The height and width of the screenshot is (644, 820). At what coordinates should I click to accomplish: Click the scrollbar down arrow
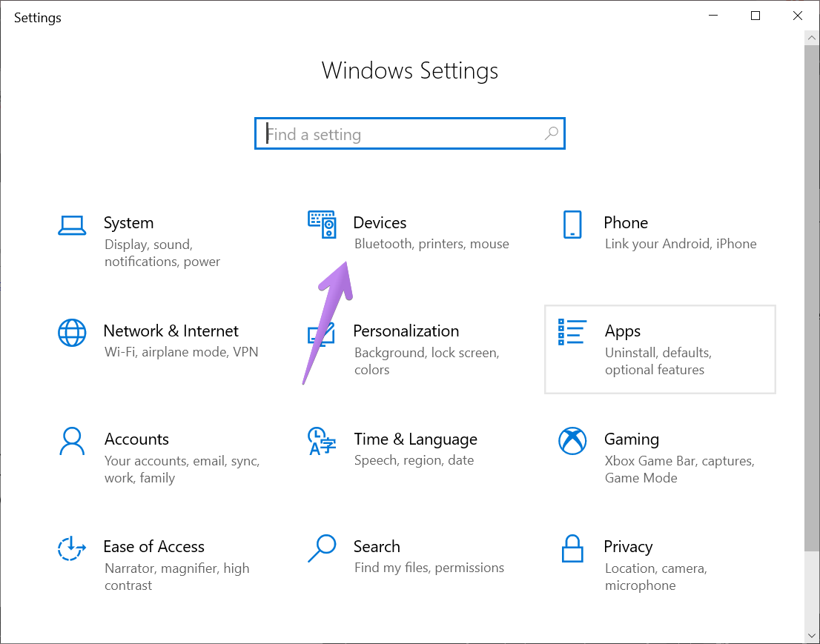[812, 636]
